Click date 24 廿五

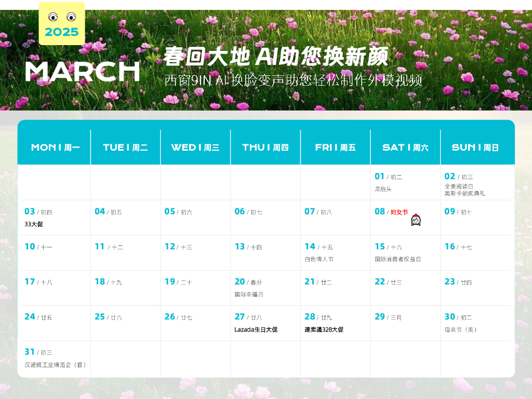pyautogui.click(x=38, y=317)
